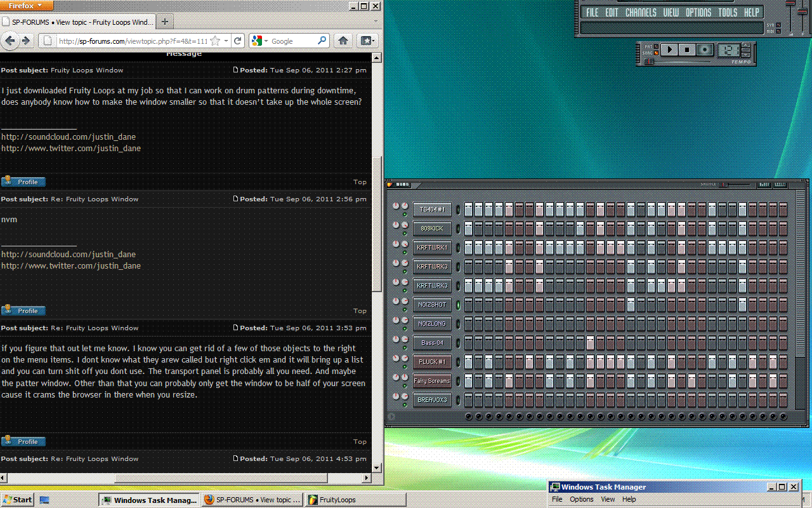The width and height of the screenshot is (812, 508).
Task: Click the left knob of 808KICK channel
Action: click(x=396, y=225)
